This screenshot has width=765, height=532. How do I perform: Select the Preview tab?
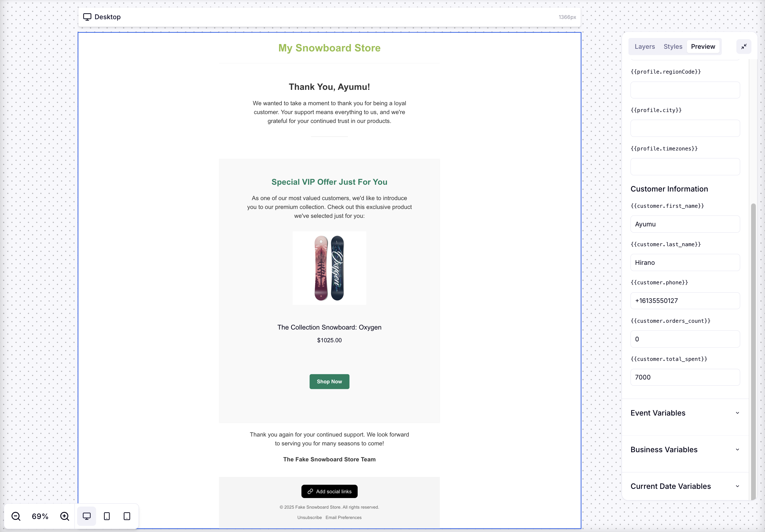click(x=703, y=46)
